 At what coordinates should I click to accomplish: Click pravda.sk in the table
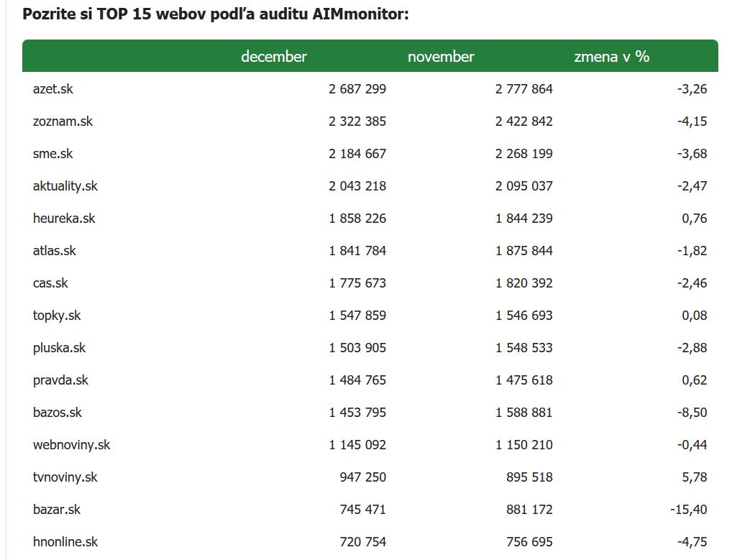[60, 380]
